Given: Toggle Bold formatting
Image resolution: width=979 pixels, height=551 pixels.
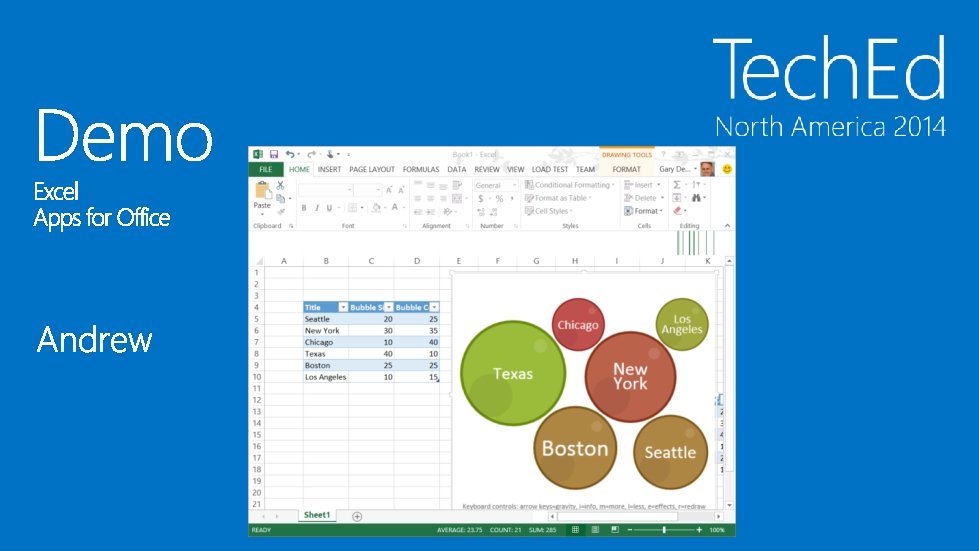Looking at the screenshot, I should (304, 208).
